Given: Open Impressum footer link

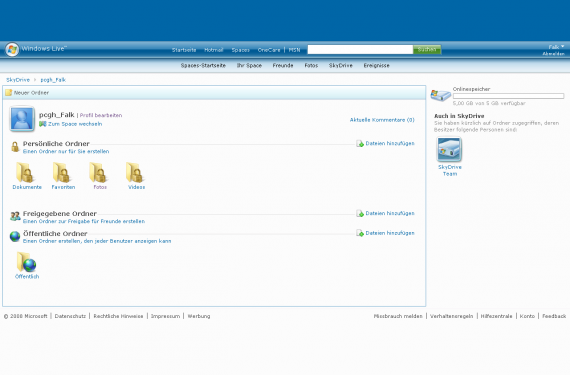Looking at the screenshot, I should coord(165,316).
